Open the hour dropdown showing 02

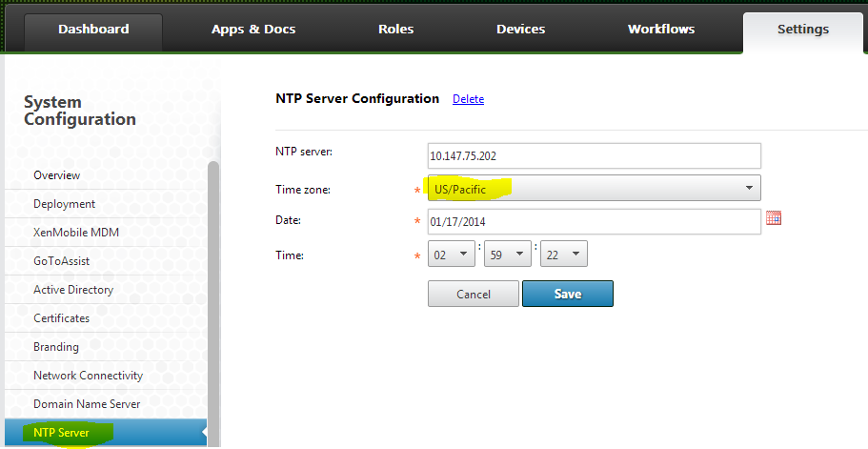coord(452,254)
